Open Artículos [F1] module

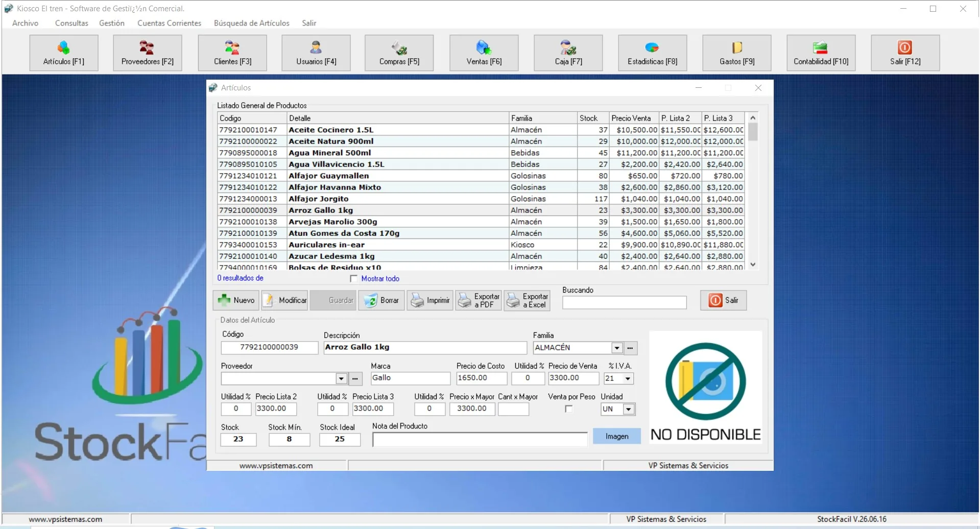tap(64, 53)
